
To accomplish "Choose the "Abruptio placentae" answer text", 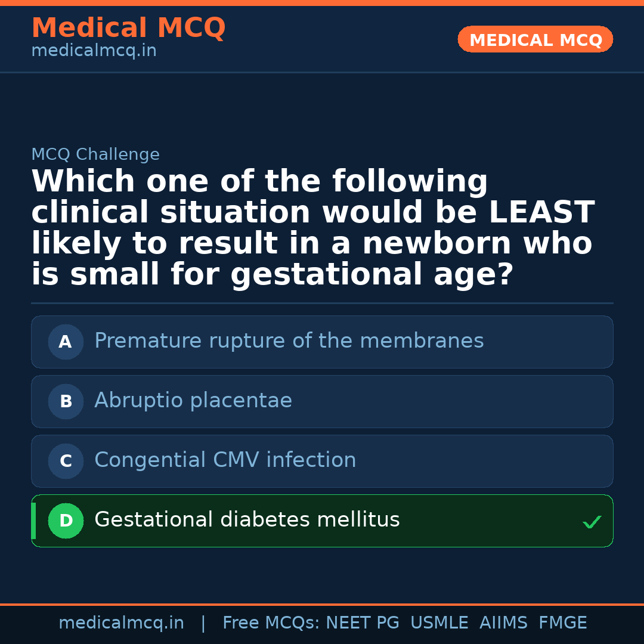I will (x=193, y=401).
